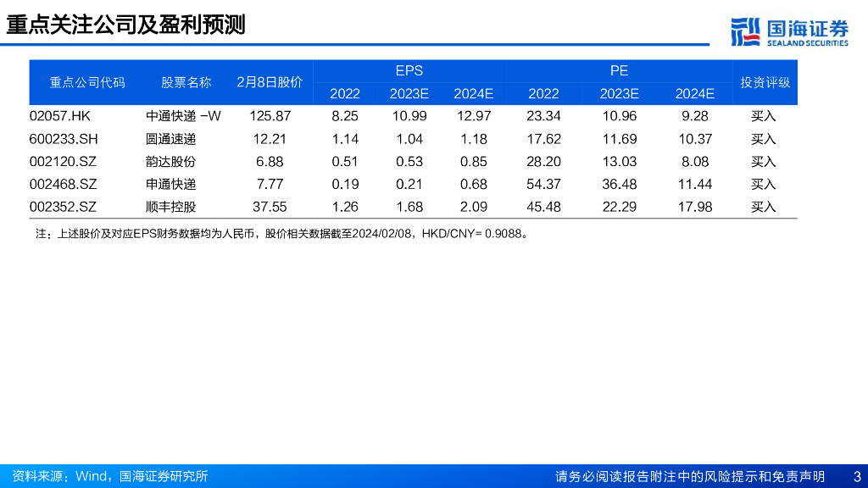This screenshot has height=488, width=868.
Task: Select stock code 002352.SZ
Action: click(63, 207)
